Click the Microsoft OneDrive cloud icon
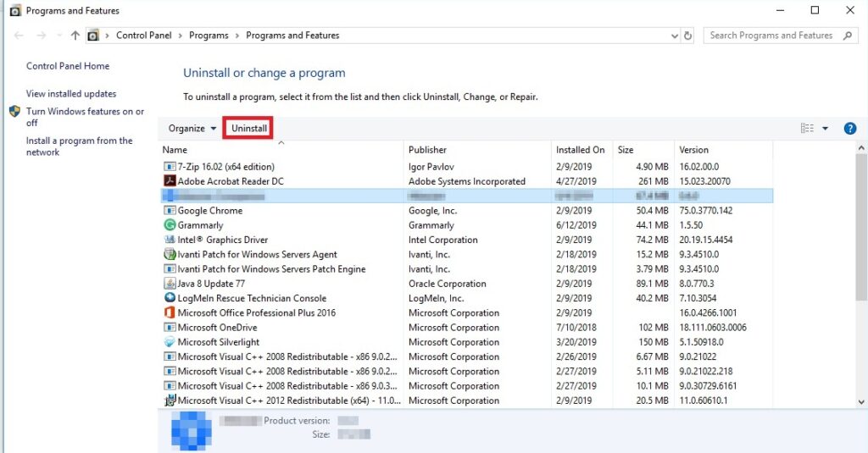 (170, 328)
